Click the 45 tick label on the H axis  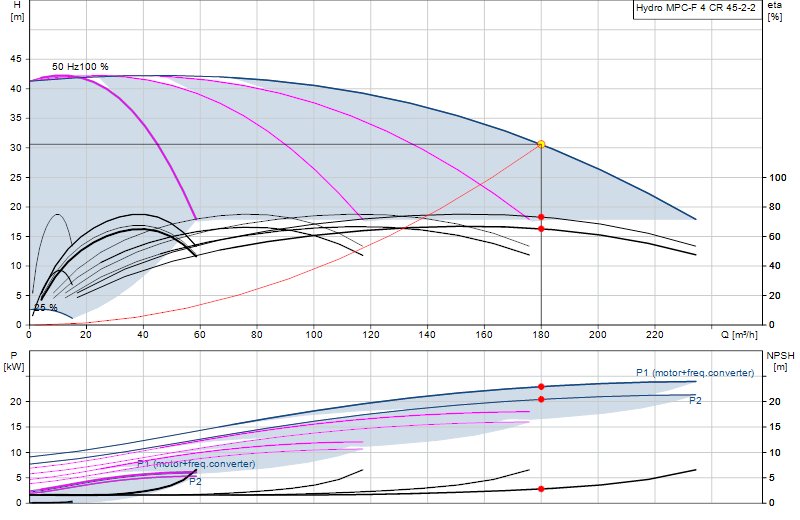(16, 59)
